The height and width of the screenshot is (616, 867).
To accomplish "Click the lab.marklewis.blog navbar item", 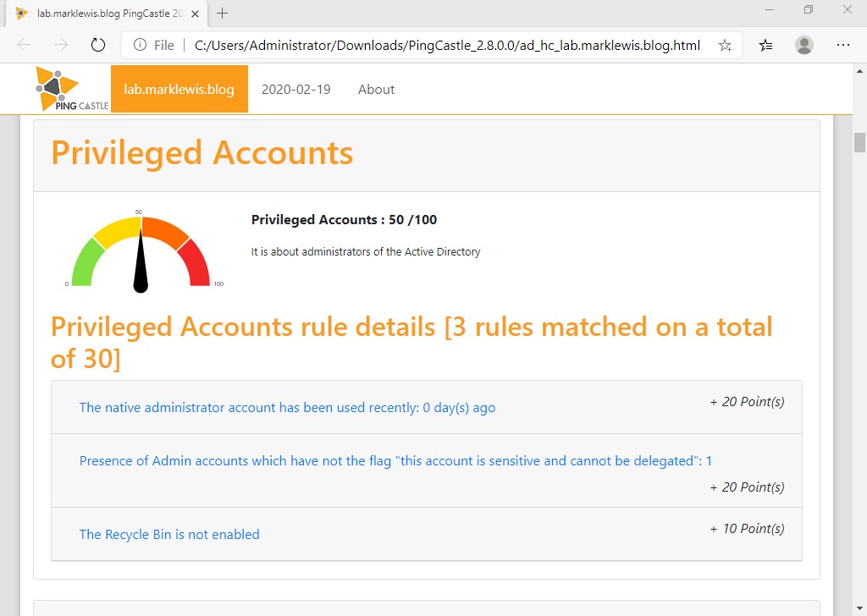I will 179,89.
